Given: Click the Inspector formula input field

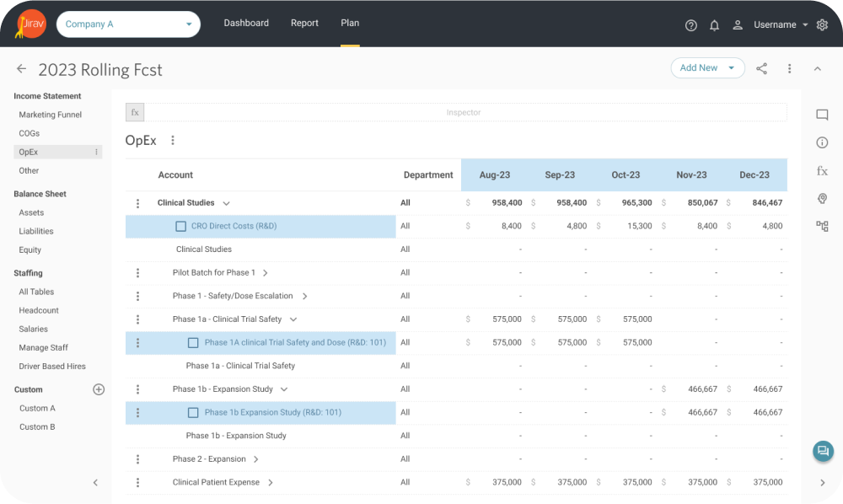Looking at the screenshot, I should click(464, 112).
